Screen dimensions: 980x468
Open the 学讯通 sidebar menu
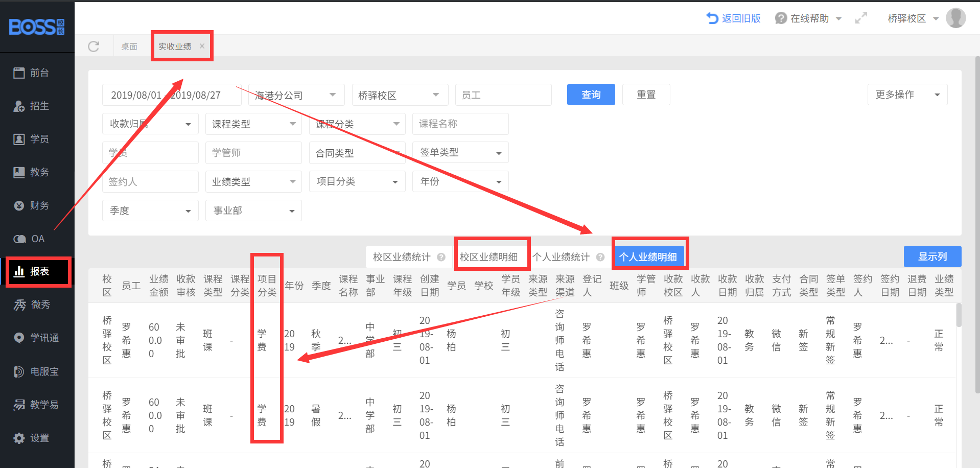coord(37,338)
